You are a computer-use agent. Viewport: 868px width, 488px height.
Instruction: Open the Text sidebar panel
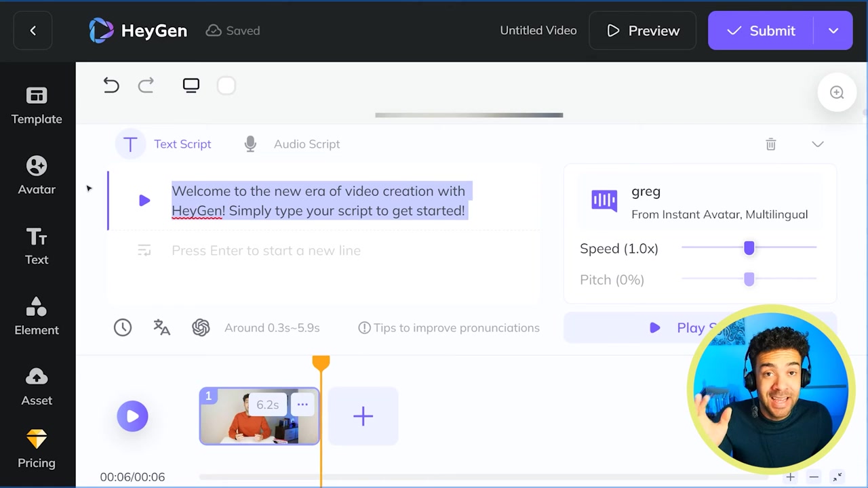(37, 246)
